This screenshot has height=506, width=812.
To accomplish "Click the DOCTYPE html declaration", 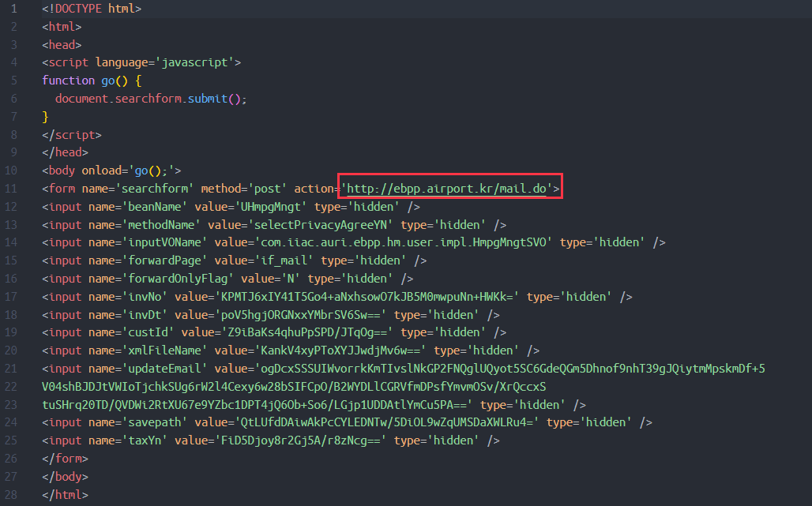I will [x=92, y=9].
